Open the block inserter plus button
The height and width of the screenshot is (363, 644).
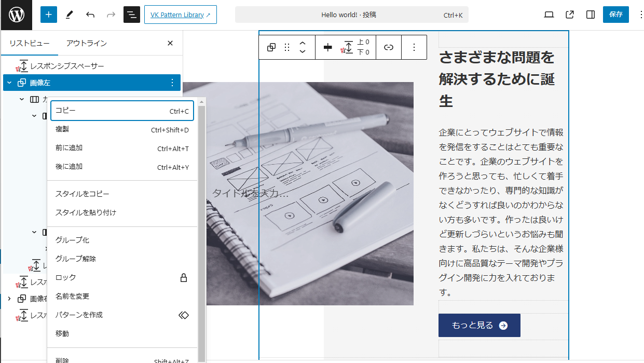click(49, 15)
